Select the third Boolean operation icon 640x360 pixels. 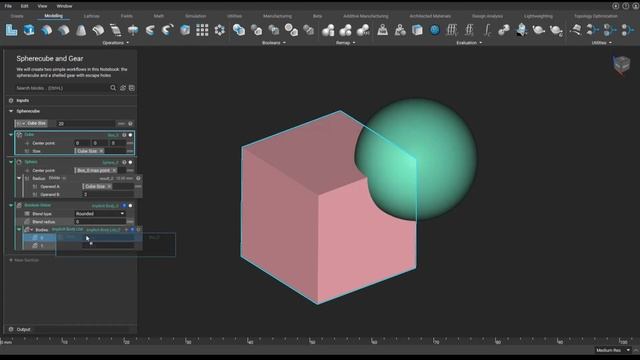(x=274, y=30)
